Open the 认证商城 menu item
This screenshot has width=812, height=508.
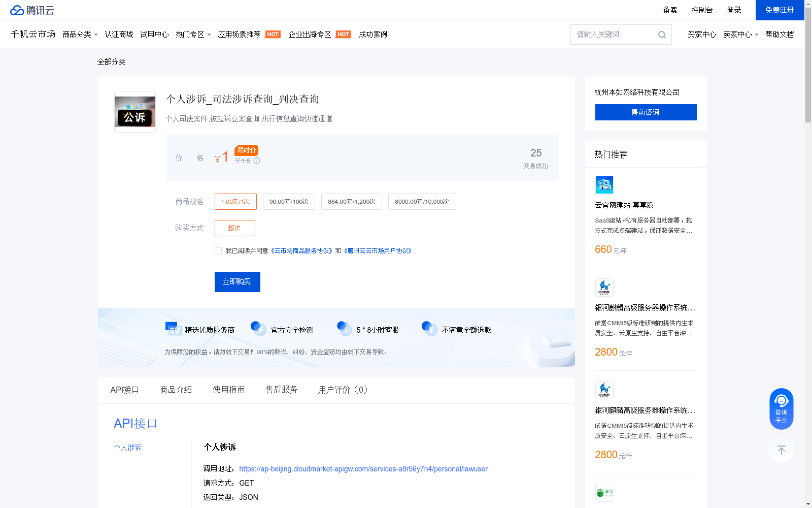pos(119,35)
